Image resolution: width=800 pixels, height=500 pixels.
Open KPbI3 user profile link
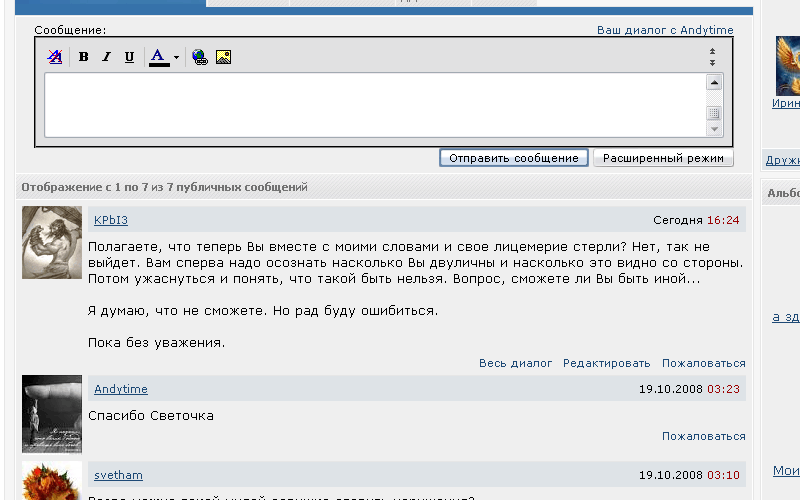[111, 220]
